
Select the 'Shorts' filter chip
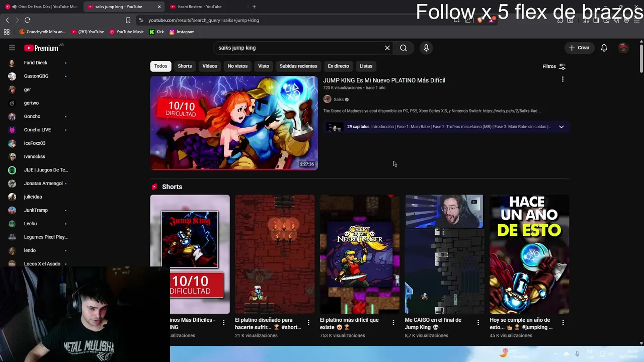(x=185, y=66)
